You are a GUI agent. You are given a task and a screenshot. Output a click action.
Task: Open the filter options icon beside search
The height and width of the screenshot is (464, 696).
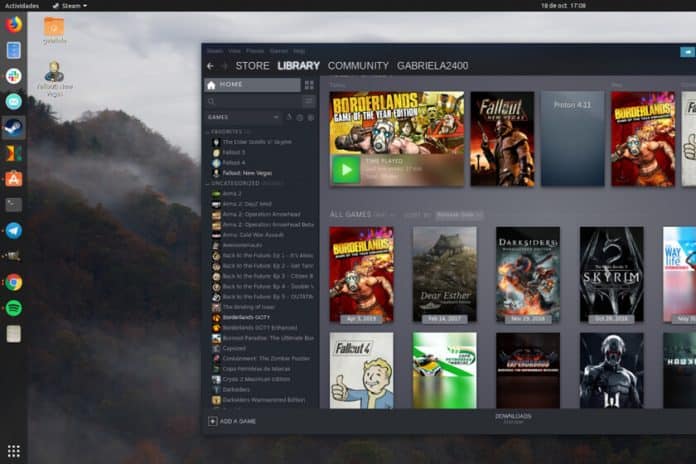[308, 102]
